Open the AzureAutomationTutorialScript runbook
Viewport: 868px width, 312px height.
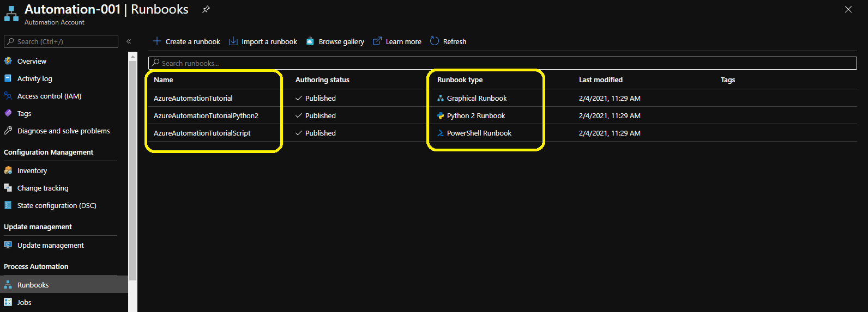click(202, 133)
